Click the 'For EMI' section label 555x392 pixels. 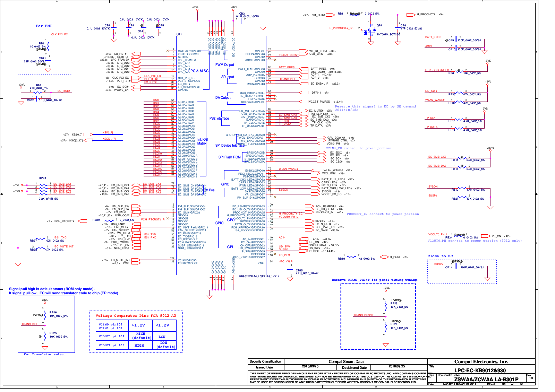coord(44,26)
